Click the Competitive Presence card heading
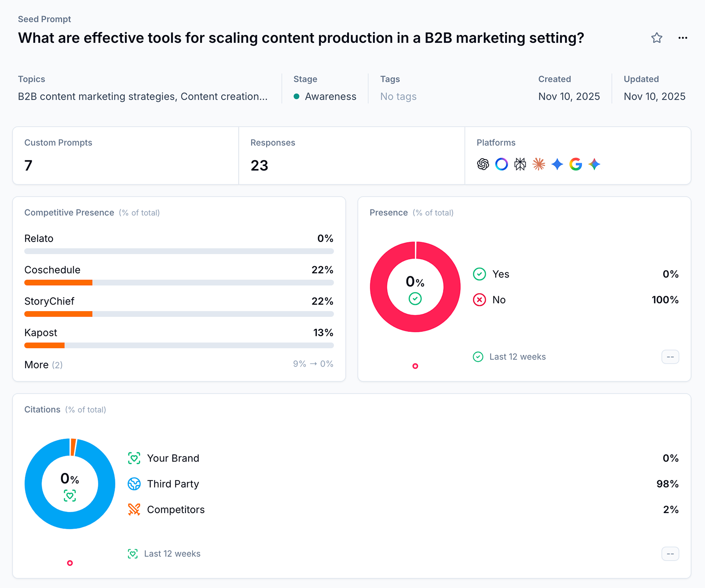 pyautogui.click(x=69, y=212)
